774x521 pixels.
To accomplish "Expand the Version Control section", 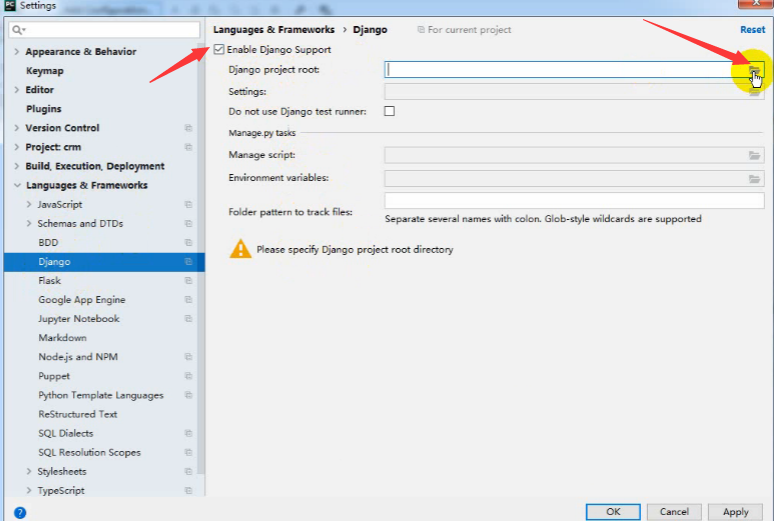I will [17, 128].
